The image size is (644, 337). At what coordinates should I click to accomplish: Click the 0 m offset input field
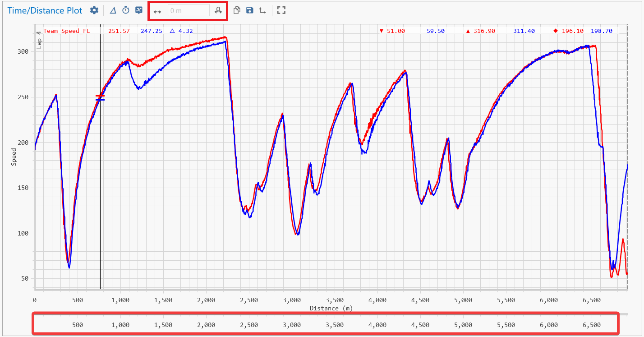189,10
